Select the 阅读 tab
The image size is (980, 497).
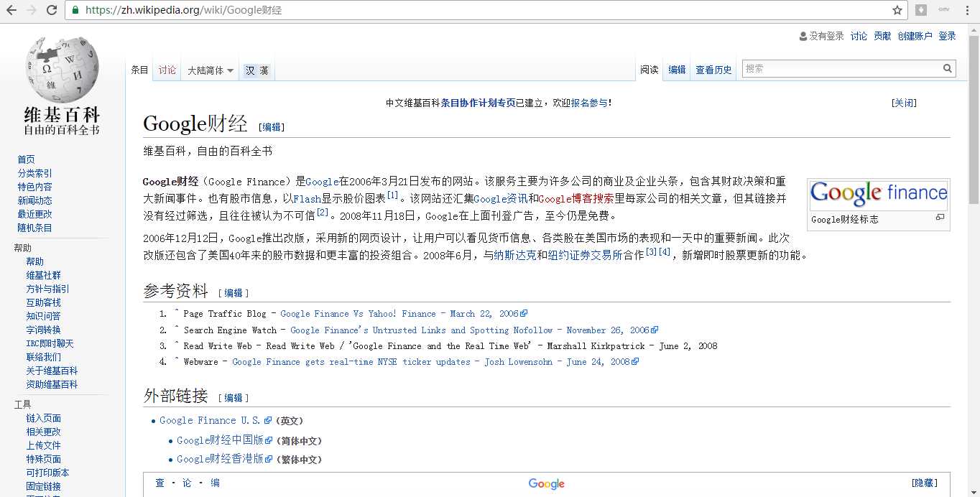click(x=650, y=70)
